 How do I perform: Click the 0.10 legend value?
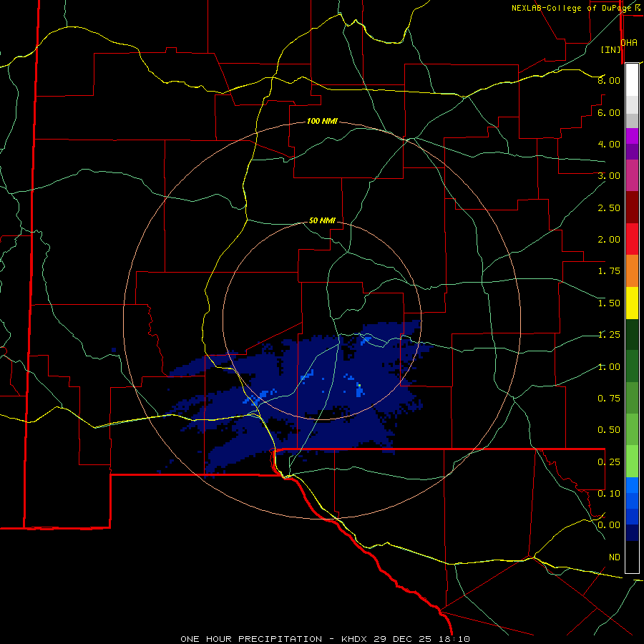point(609,494)
